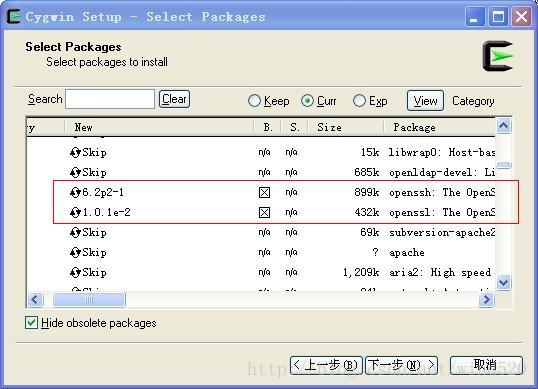
Task: Go back with 上一步 button
Action: (326, 365)
